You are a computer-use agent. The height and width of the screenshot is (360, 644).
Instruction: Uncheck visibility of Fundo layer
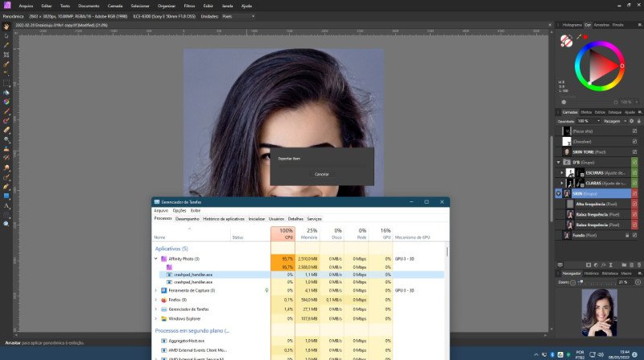(x=634, y=235)
